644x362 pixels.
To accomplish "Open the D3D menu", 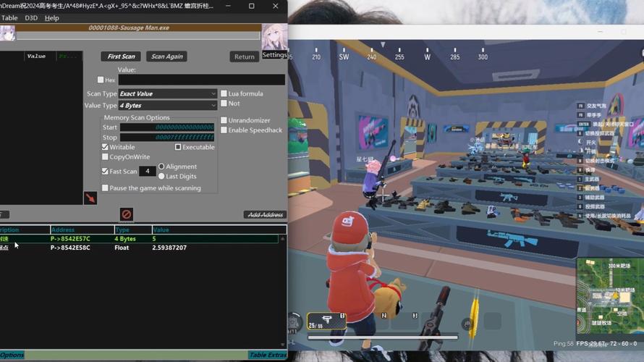I will pos(31,18).
